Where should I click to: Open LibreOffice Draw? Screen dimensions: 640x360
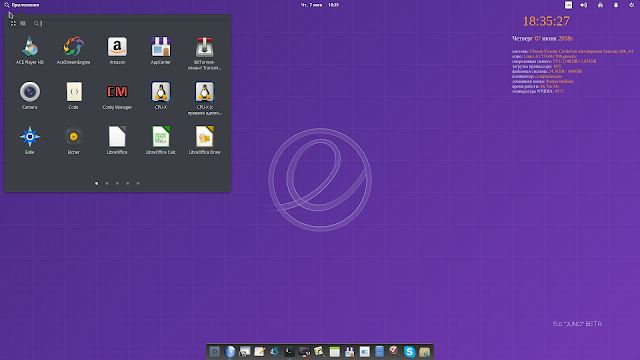click(x=204, y=140)
